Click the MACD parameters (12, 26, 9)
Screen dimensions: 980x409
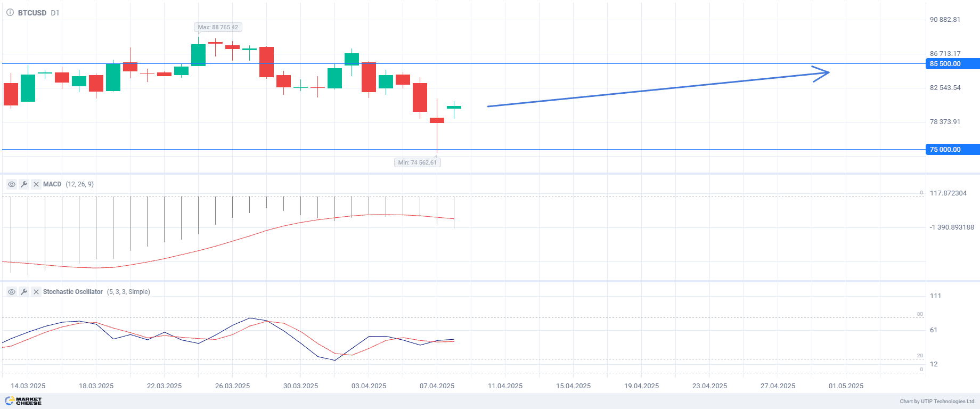click(x=79, y=184)
